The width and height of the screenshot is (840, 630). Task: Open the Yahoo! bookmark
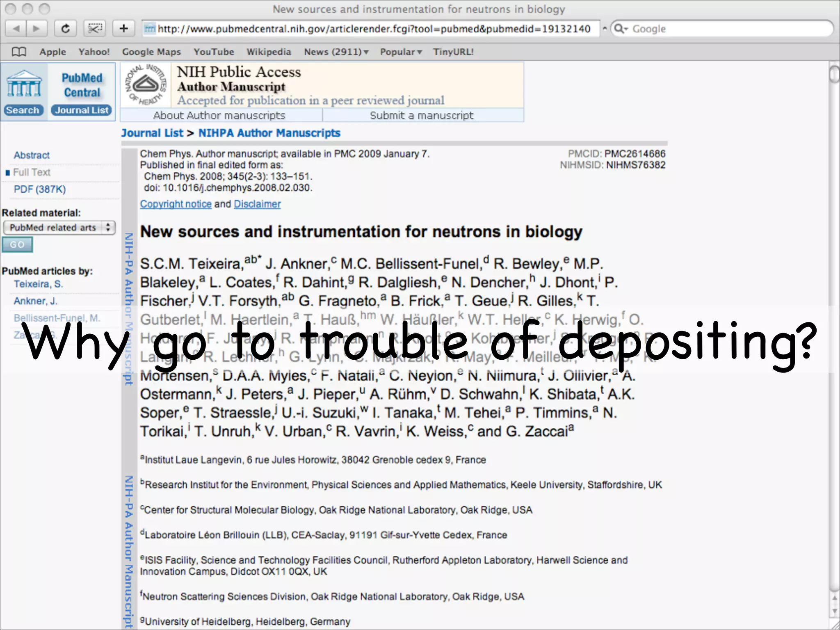(x=94, y=52)
